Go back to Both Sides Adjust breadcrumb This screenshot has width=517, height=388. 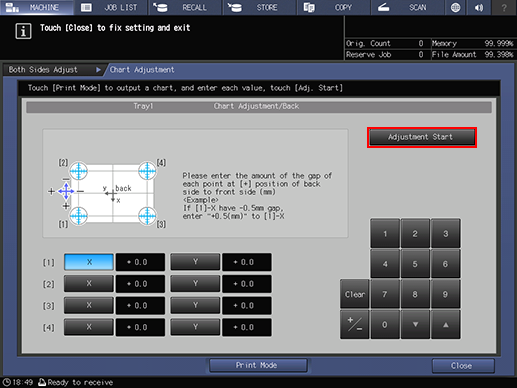coord(53,70)
